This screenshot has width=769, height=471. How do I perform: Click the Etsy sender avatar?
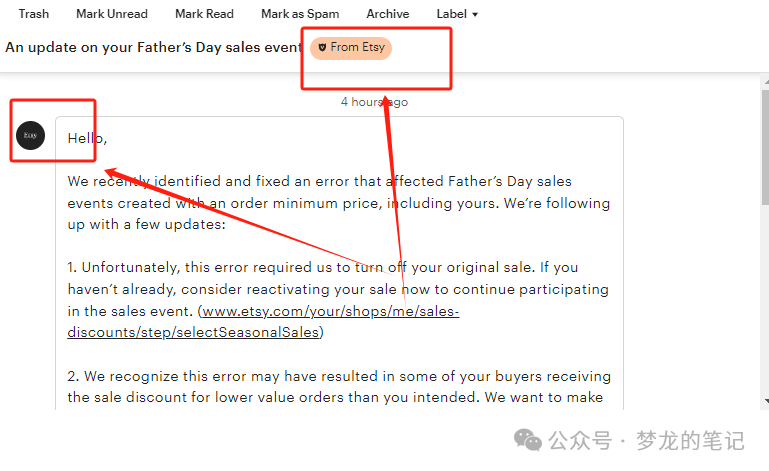(x=30, y=135)
